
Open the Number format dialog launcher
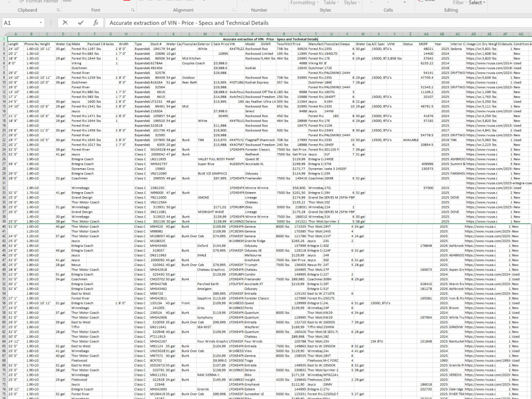click(x=286, y=10)
